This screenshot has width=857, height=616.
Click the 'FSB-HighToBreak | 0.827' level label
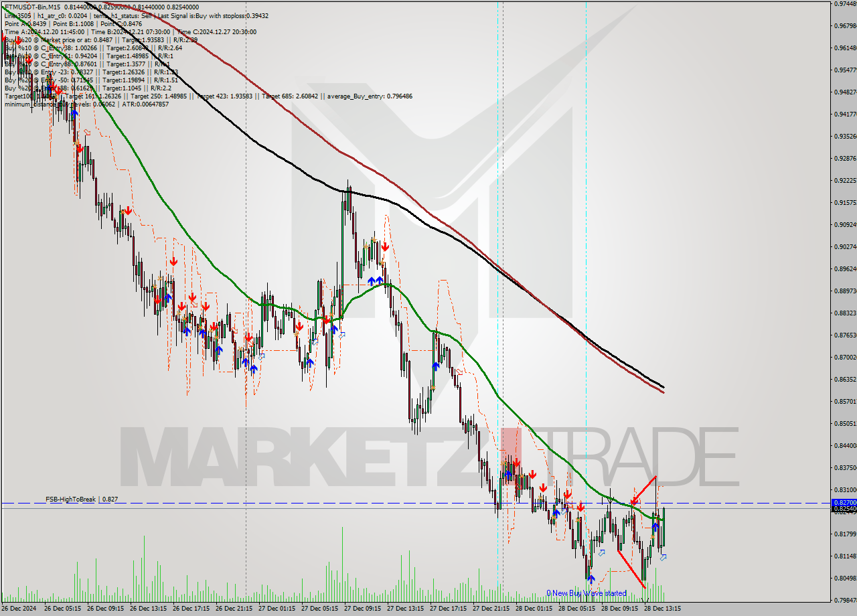[82, 499]
